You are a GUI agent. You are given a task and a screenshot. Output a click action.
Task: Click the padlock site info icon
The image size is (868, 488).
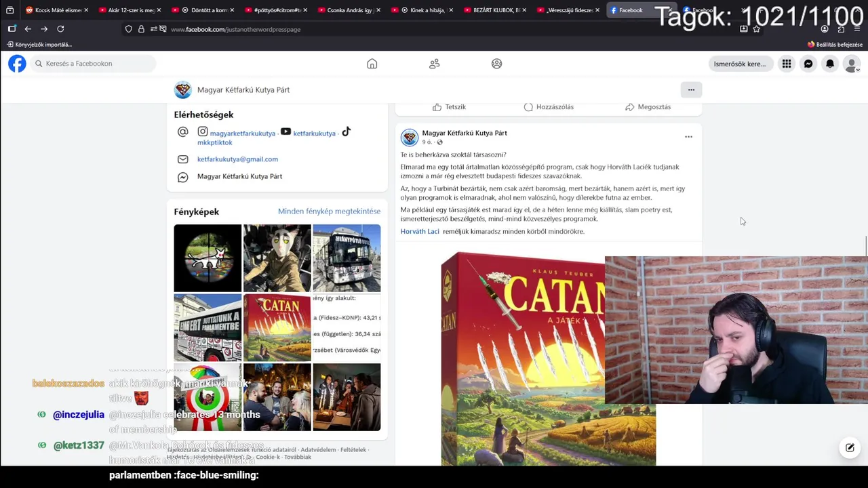[x=141, y=29]
